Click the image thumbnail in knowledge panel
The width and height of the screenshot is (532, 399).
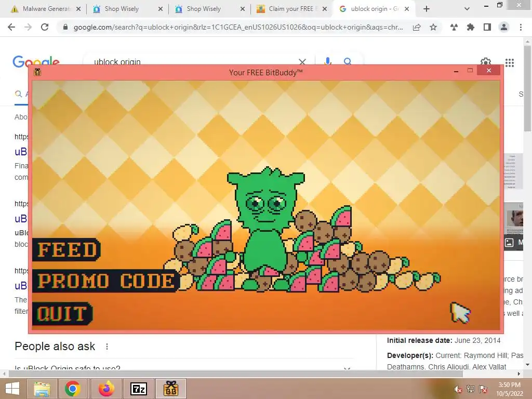coord(513,219)
